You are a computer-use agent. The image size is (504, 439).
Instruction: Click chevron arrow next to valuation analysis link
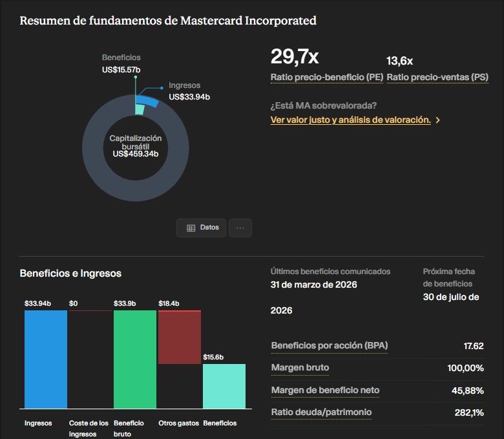(x=438, y=120)
